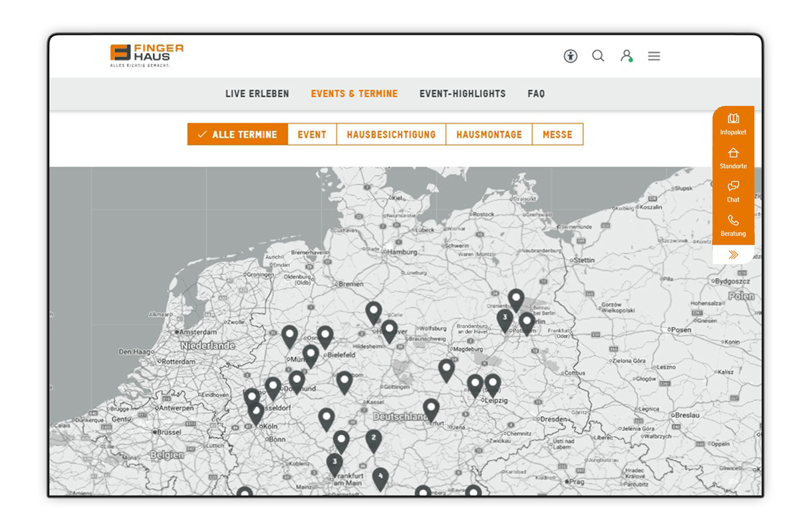Click map cluster pin near Frankfurt labeled 3
This screenshot has width=798, height=532.
(334, 463)
